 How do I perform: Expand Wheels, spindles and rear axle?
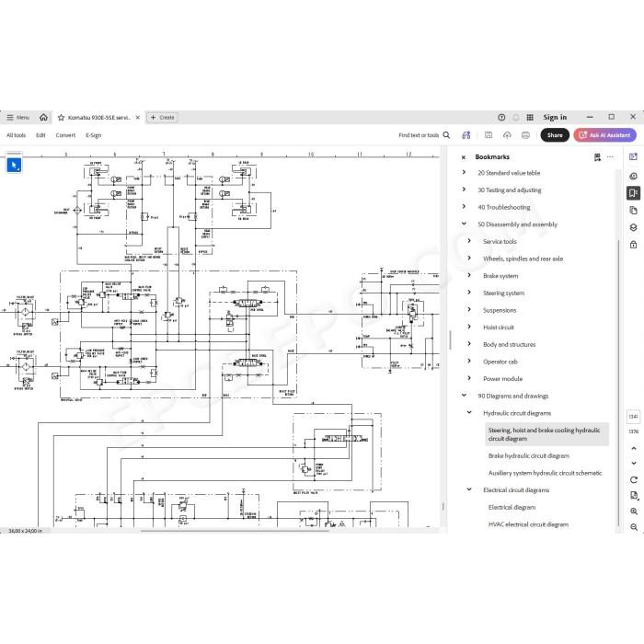[x=469, y=259]
